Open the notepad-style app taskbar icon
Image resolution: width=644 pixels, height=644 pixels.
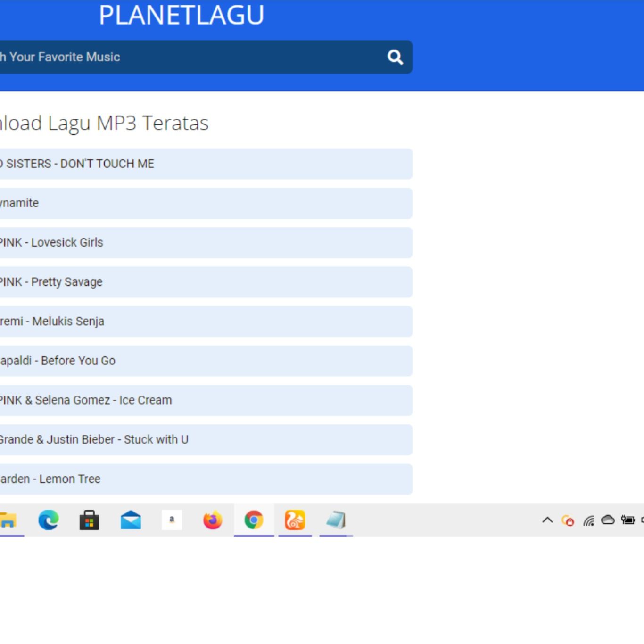[x=336, y=520]
